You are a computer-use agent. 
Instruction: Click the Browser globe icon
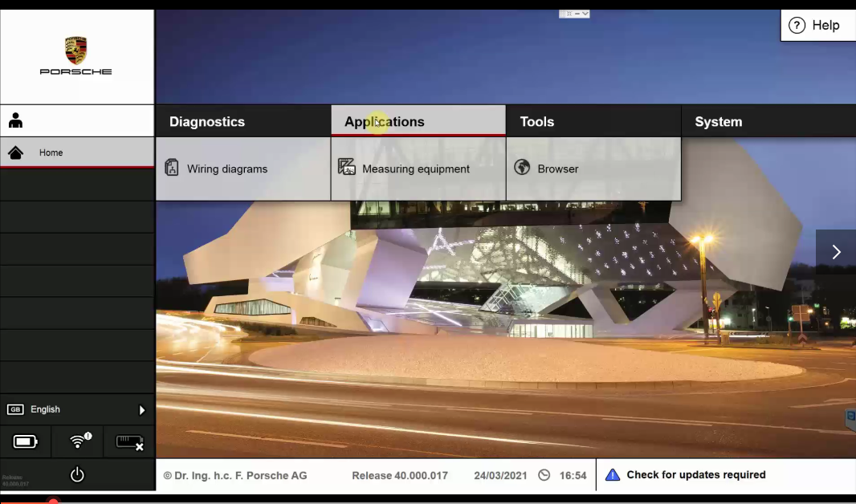coord(522,168)
